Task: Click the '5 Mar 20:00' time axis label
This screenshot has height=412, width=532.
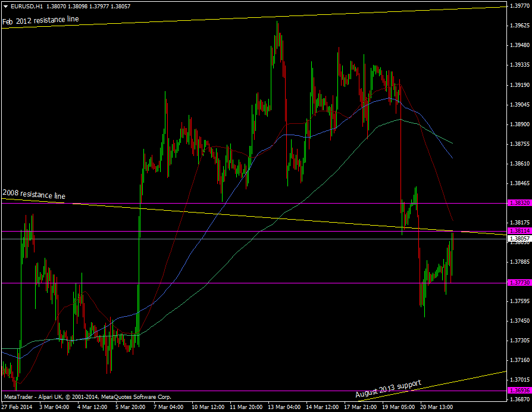Action: (131, 407)
